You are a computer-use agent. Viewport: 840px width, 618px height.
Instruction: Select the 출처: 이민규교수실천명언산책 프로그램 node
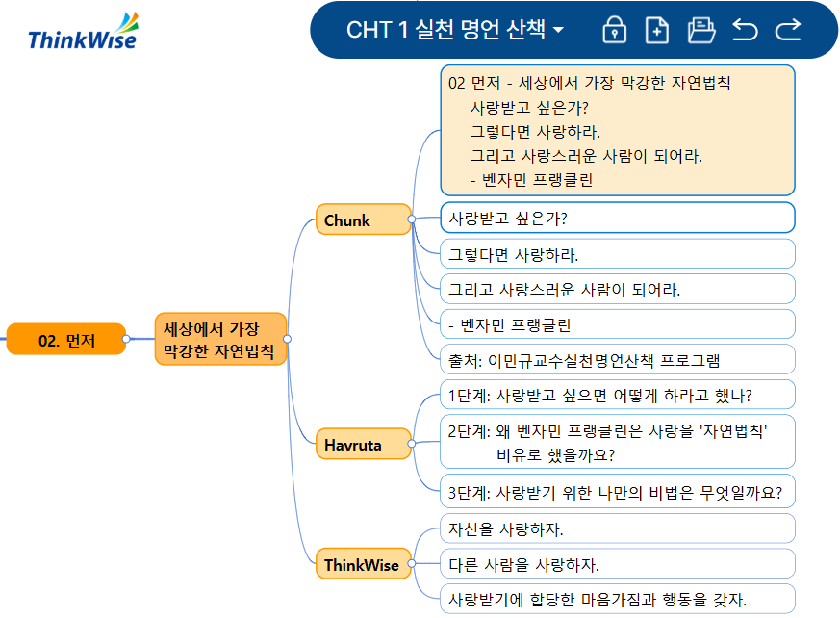coord(617,359)
